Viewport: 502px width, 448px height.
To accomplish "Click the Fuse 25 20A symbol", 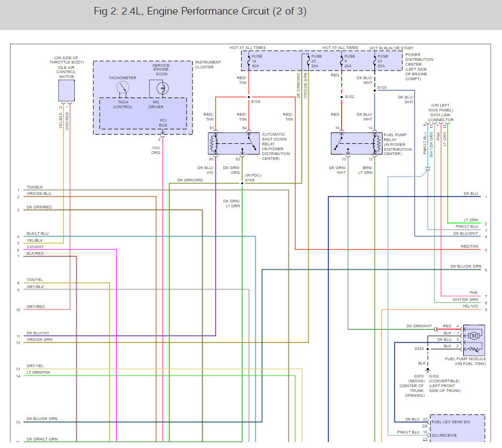I will [x=308, y=61].
